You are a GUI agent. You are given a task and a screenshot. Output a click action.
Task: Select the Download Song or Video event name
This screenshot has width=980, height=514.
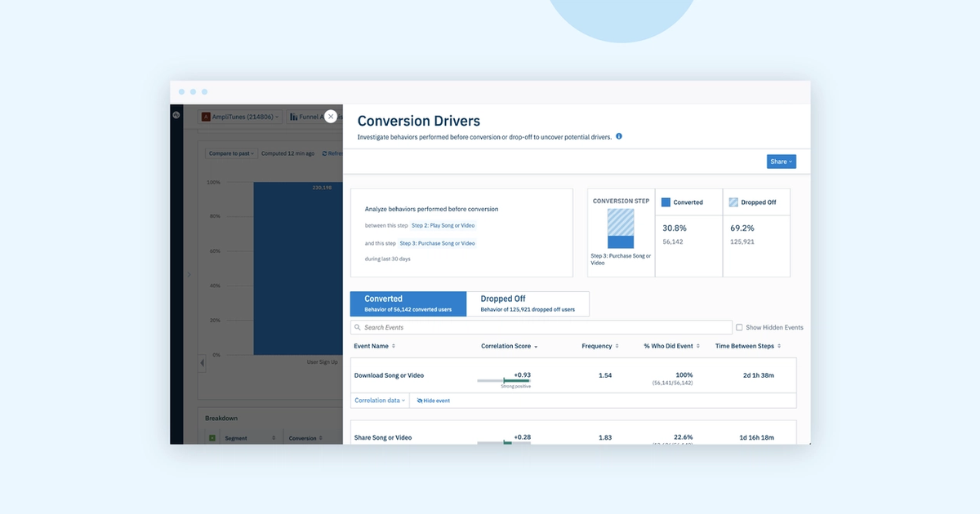tap(389, 375)
